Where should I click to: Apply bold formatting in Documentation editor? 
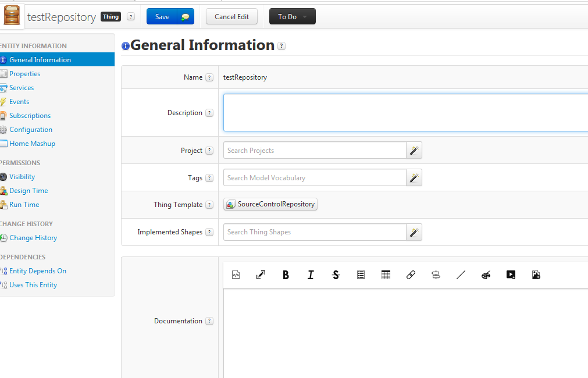click(x=286, y=275)
